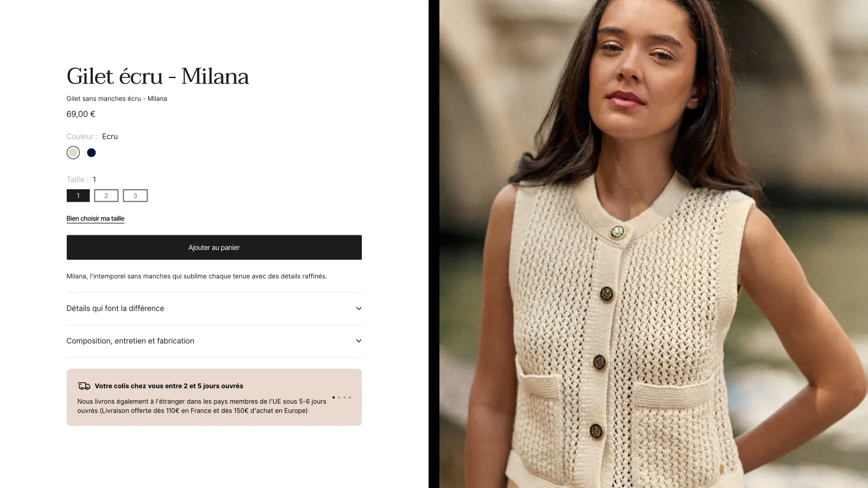Select the ecru color swatch

(x=73, y=153)
